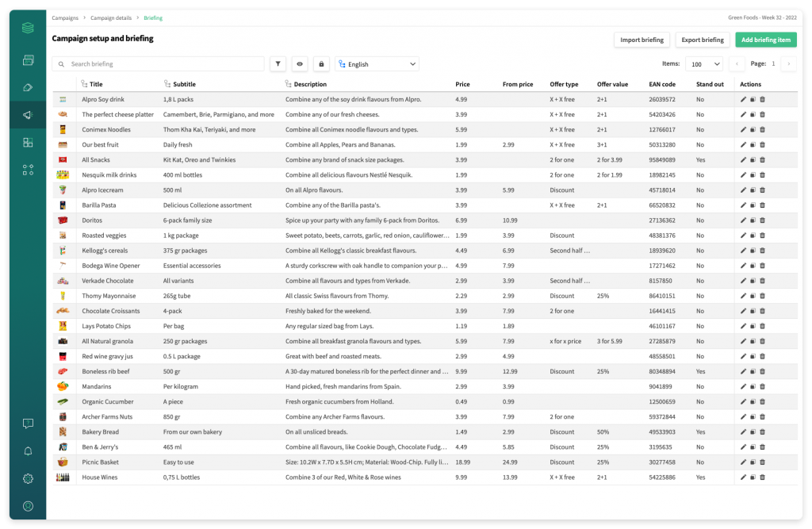Focus the Search briefing field
Viewport: 812px width, 529px height.
click(158, 63)
